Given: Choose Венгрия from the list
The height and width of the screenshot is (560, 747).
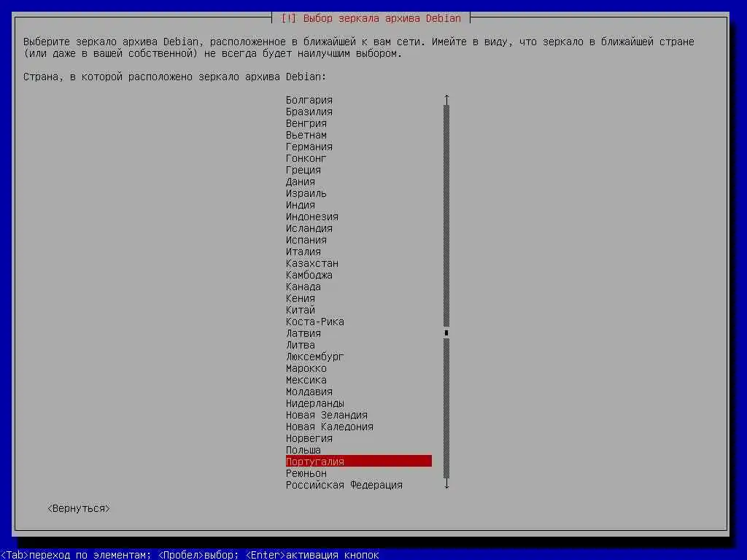Looking at the screenshot, I should pos(306,123).
